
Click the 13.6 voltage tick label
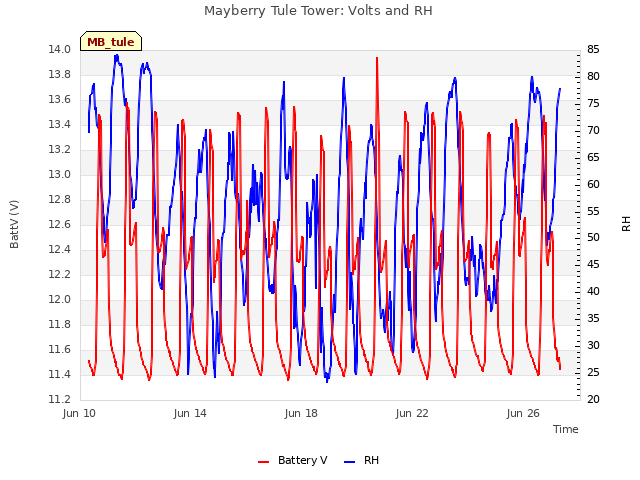(60, 99)
